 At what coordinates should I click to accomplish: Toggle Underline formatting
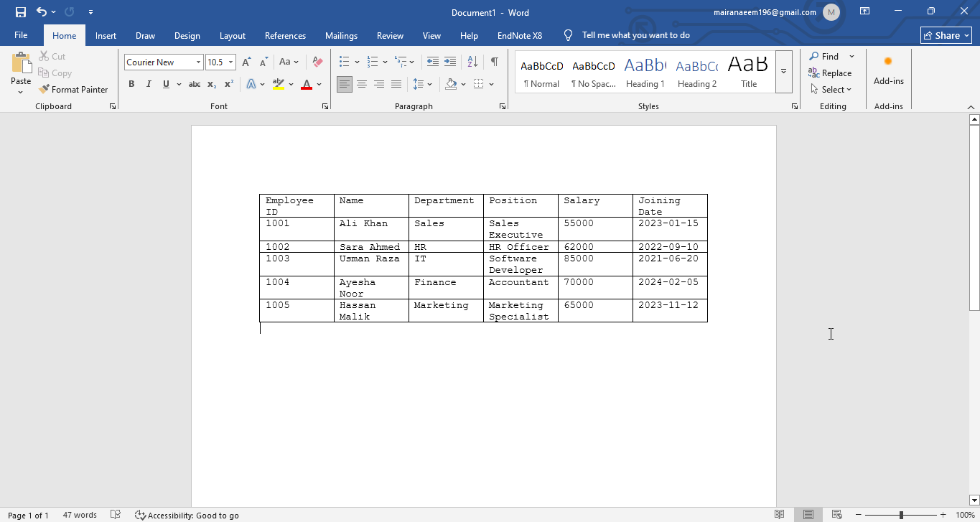(166, 84)
